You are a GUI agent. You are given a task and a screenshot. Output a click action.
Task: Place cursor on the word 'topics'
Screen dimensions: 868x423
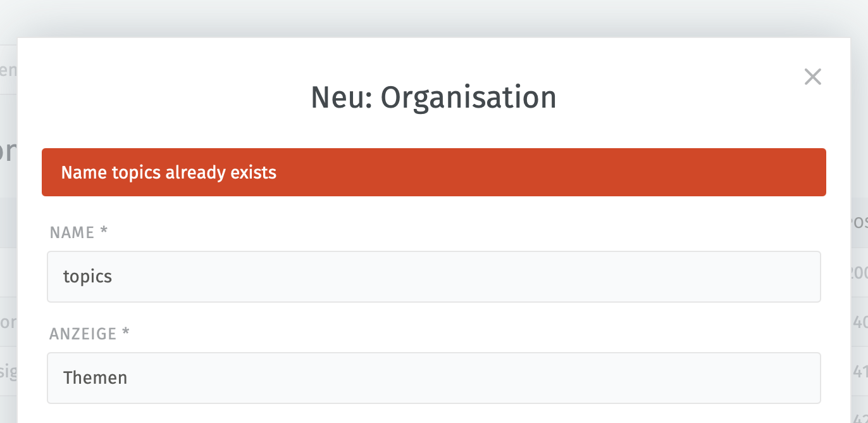[x=88, y=277]
